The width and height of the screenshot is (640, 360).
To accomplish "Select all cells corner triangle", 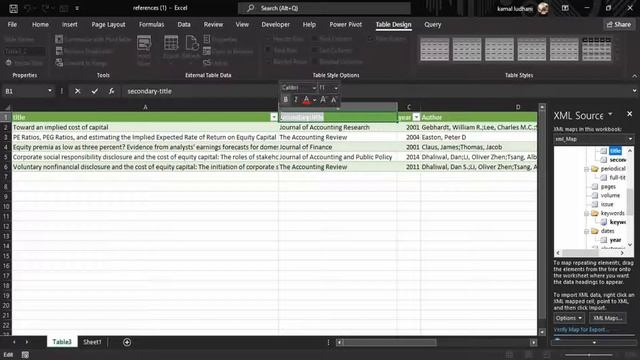I will click(7, 107).
